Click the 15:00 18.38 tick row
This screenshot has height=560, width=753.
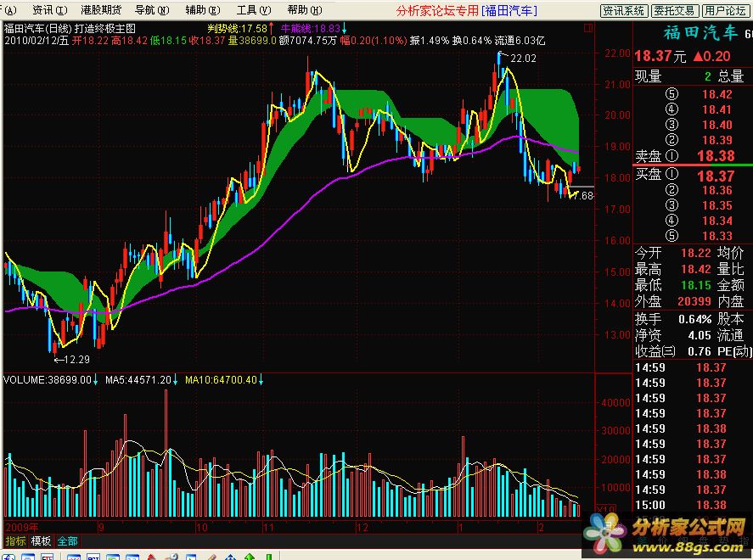click(x=693, y=505)
